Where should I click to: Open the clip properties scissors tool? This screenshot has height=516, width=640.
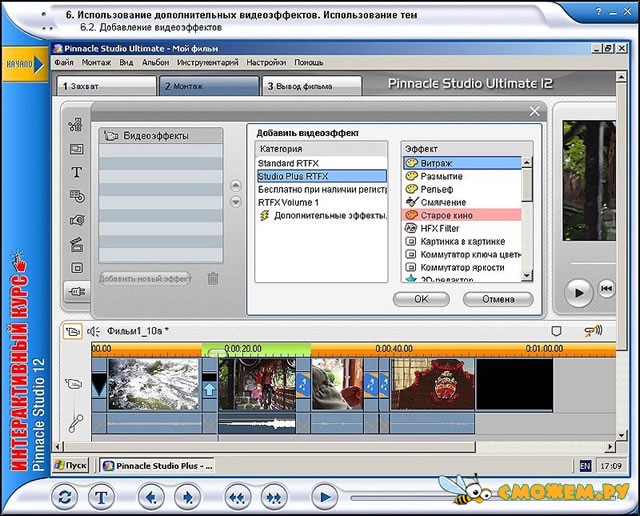click(76, 125)
